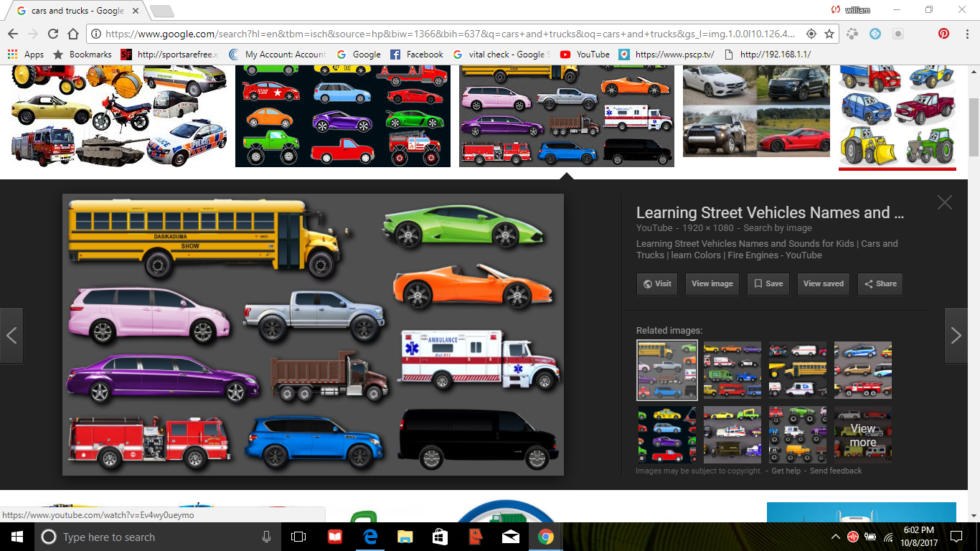Click the location target icon in the address bar
The image size is (980, 551).
[x=811, y=34]
